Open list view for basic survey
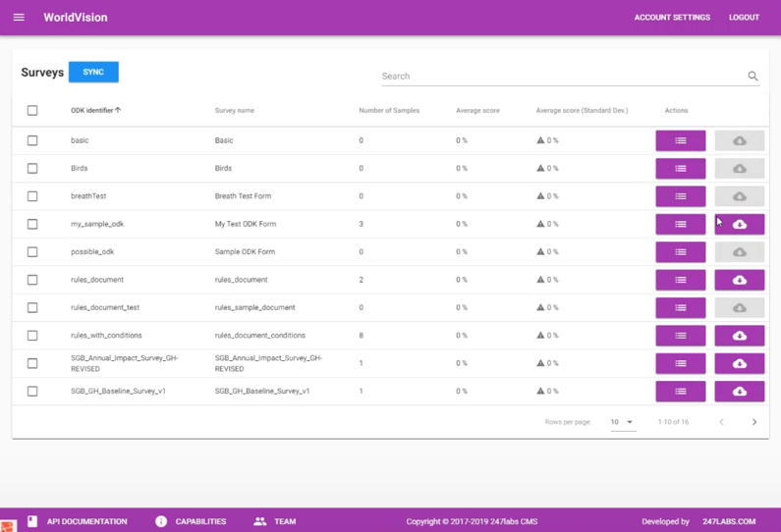The image size is (781, 532). pyautogui.click(x=680, y=141)
